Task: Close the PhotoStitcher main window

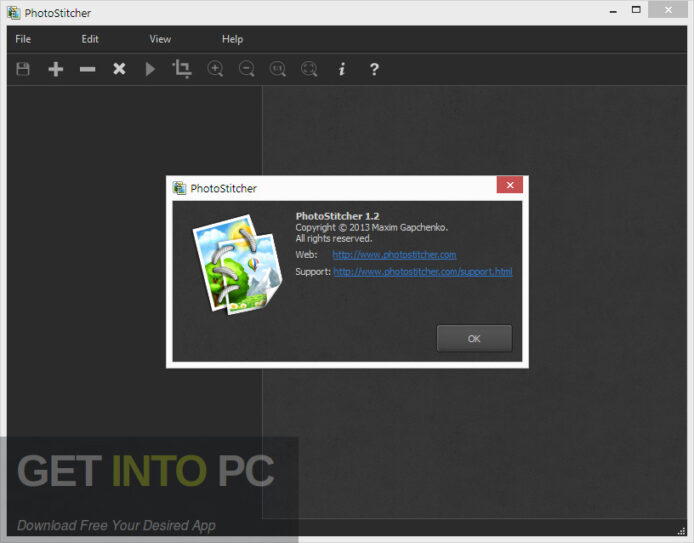Action: 668,10
